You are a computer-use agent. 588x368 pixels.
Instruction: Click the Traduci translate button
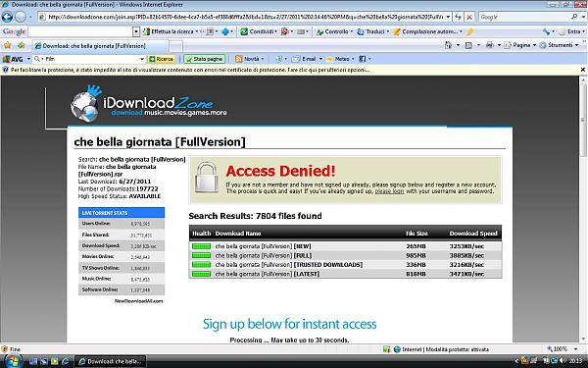pos(371,32)
